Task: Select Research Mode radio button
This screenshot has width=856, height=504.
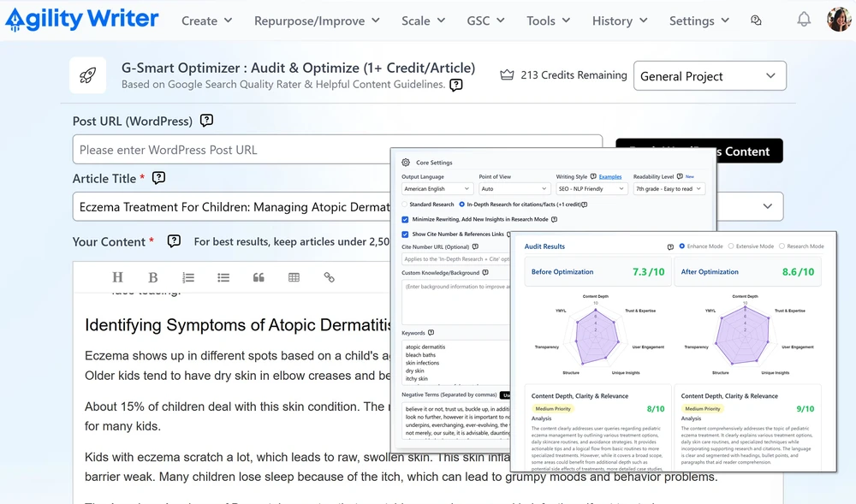Action: click(x=782, y=246)
